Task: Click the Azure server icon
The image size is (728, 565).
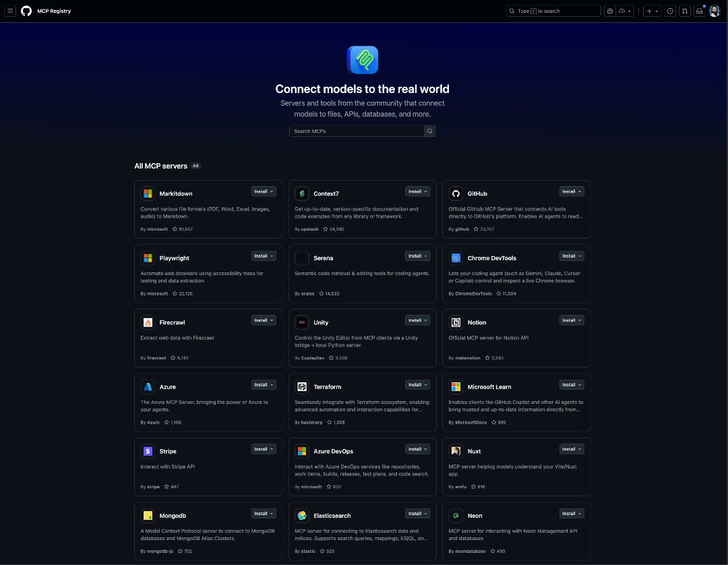Action: pos(148,387)
